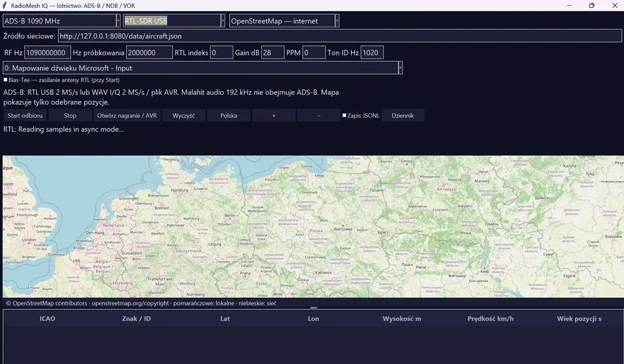Focus the PPM input field
Viewport: 624px width, 364px height.
tap(313, 53)
